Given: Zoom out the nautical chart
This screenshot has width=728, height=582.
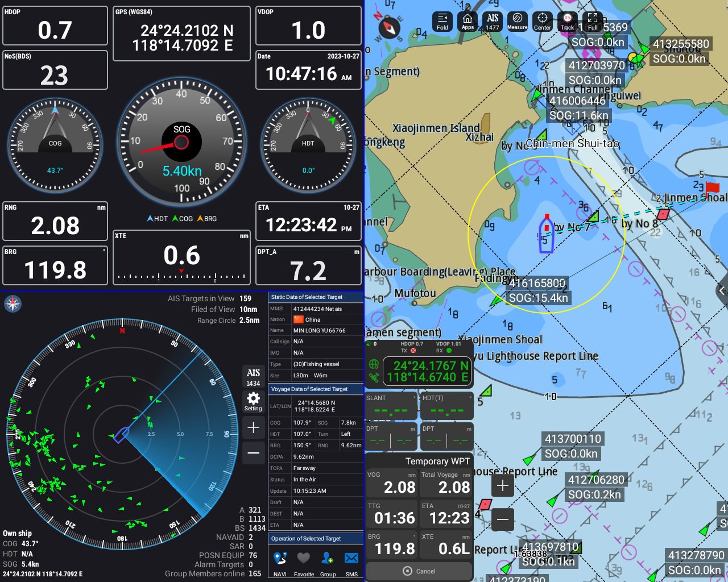Looking at the screenshot, I should 503,519.
